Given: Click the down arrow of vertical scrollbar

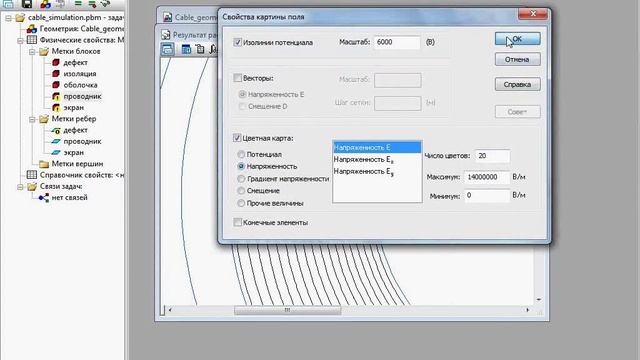Looking at the screenshot, I should coord(539,300).
